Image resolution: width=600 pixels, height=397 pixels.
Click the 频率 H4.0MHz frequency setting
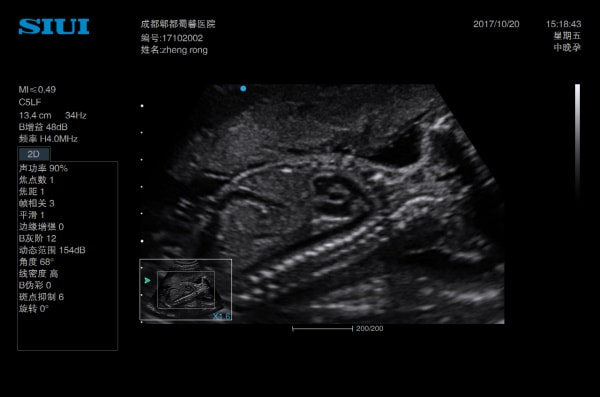[x=48, y=139]
